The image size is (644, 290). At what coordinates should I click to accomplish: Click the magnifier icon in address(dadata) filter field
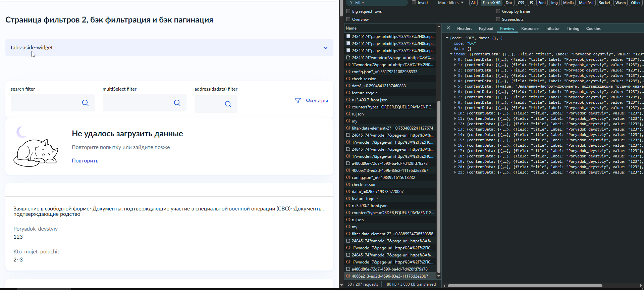228,104
